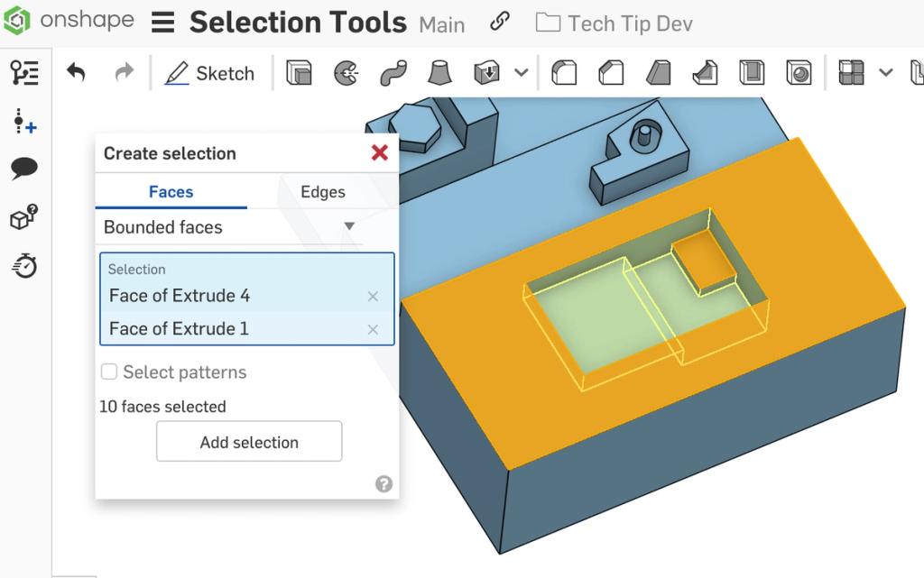This screenshot has width=924, height=578.
Task: Select the Revolve tool
Action: pos(347,73)
